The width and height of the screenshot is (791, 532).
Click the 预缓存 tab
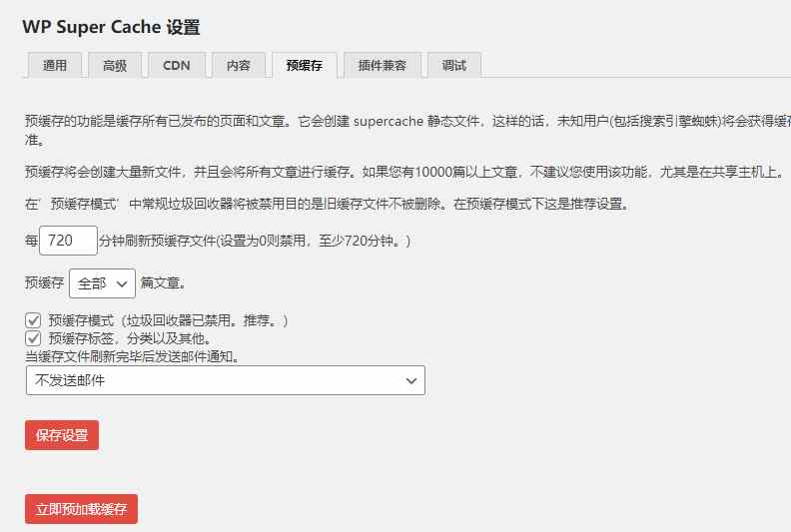point(305,65)
